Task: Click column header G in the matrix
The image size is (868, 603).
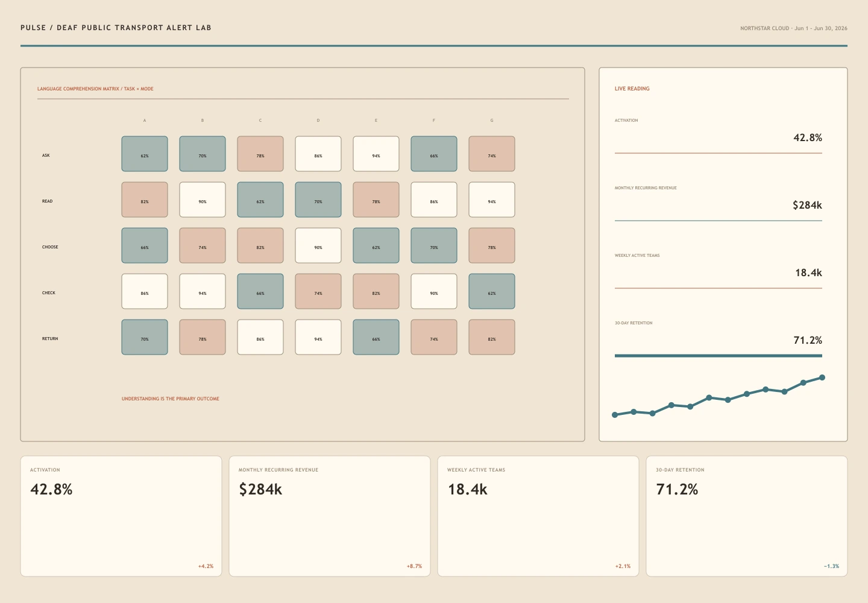Action: 492,121
